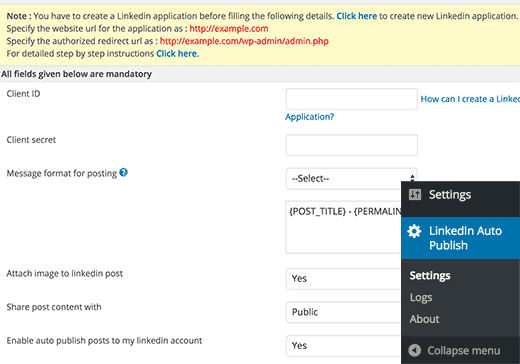Open the Share post content with Public dropdown
Viewport: 520px width, 364px height.
[343, 312]
